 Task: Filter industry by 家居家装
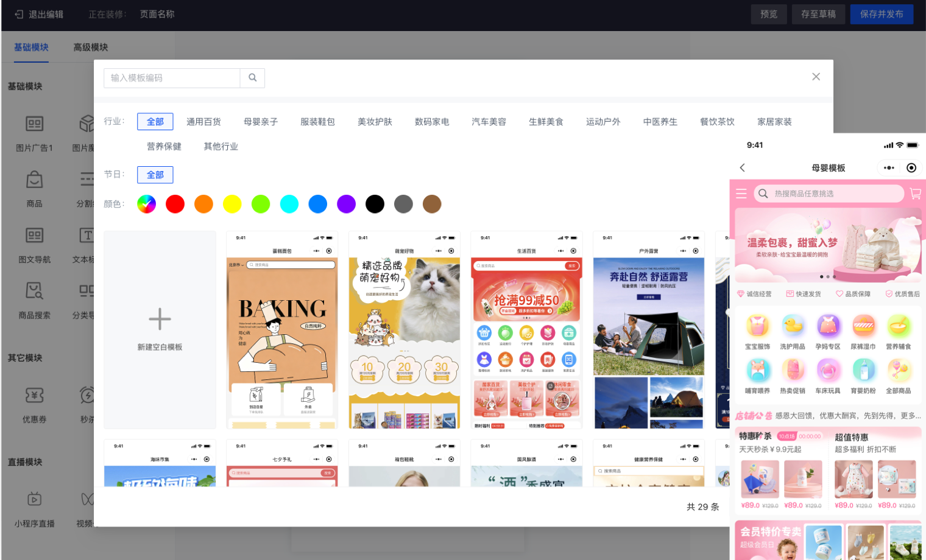(774, 122)
